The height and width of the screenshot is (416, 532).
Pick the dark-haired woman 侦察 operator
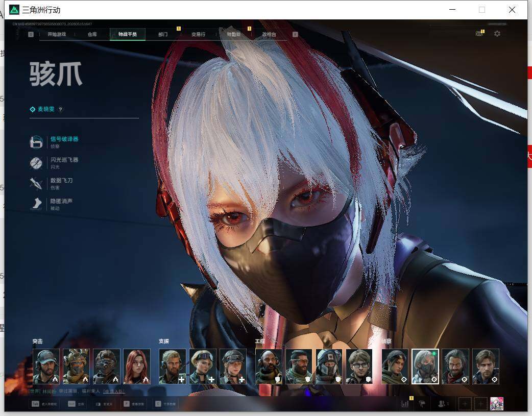pyautogui.click(x=395, y=366)
